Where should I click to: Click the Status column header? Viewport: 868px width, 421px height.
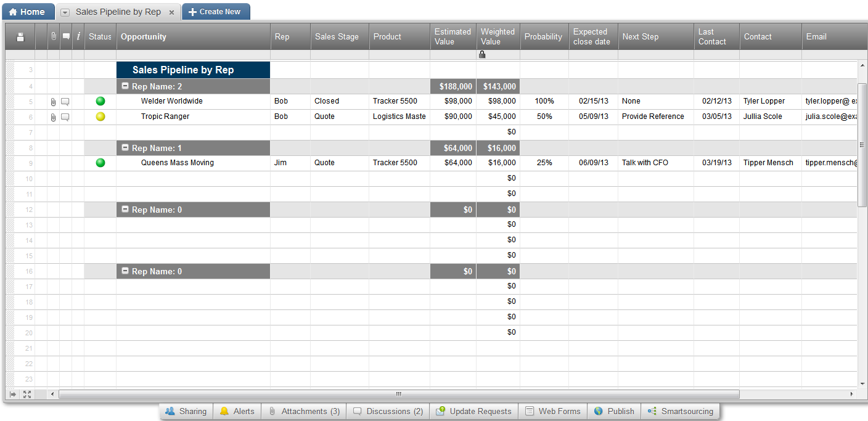pos(100,36)
